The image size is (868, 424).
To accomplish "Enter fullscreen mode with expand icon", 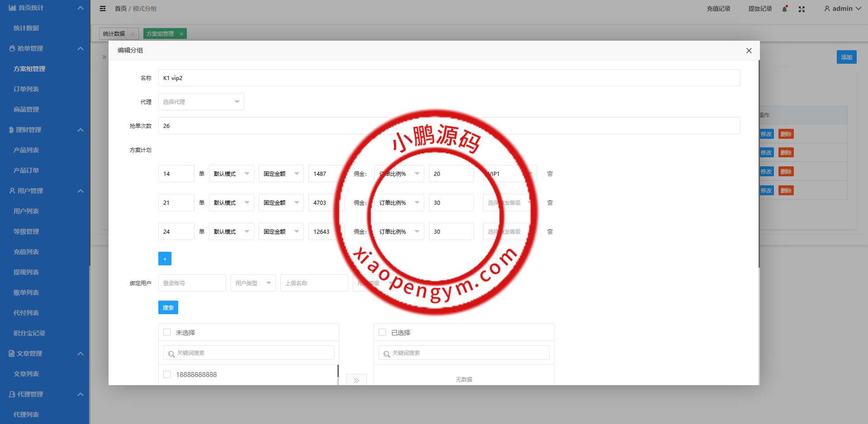I will 802,9.
